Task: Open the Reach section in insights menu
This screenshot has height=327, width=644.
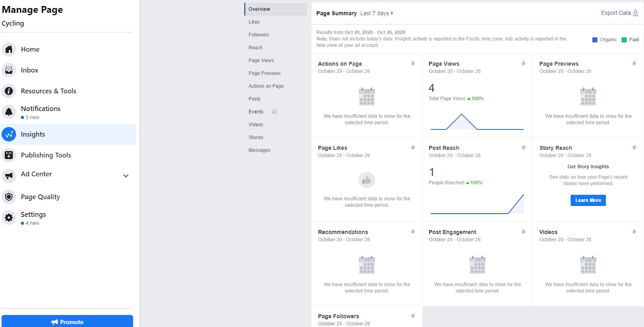Action: coord(256,47)
